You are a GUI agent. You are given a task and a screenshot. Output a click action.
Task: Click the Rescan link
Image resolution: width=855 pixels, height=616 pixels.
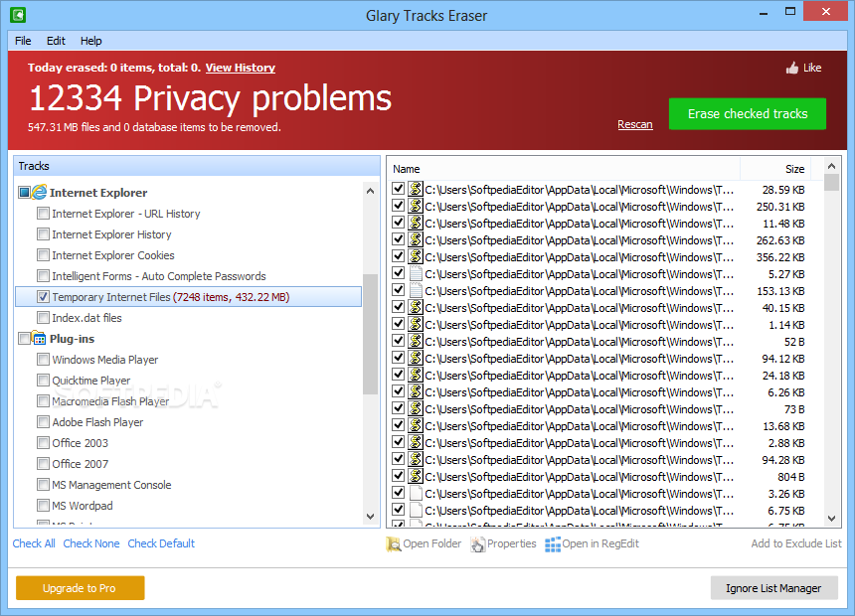pos(634,124)
